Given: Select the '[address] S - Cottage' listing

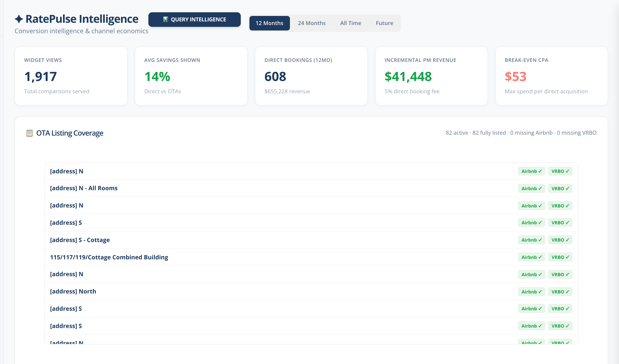Looking at the screenshot, I should tap(311, 240).
